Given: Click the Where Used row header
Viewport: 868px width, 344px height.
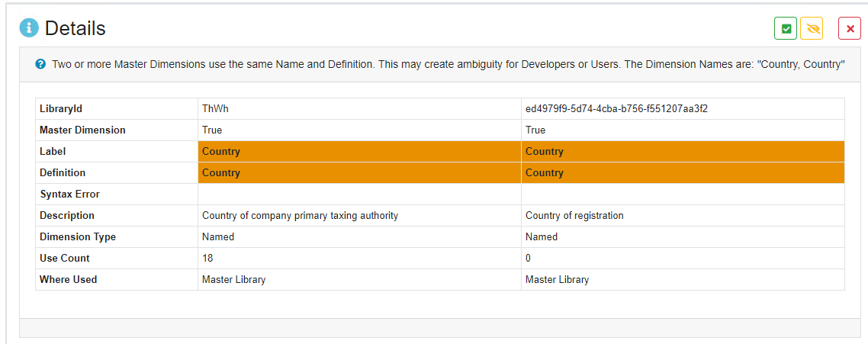Looking at the screenshot, I should pyautogui.click(x=69, y=280).
